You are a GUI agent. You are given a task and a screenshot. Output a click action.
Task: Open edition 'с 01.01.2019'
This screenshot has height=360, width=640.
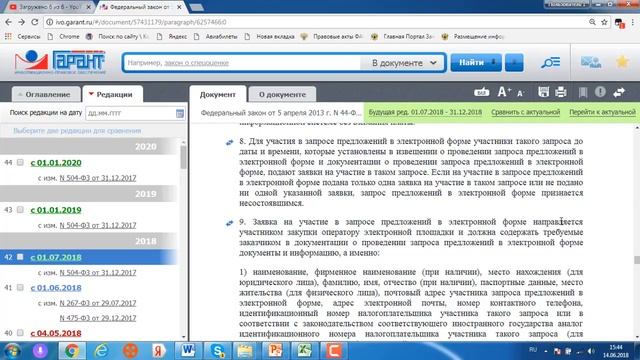click(56, 210)
